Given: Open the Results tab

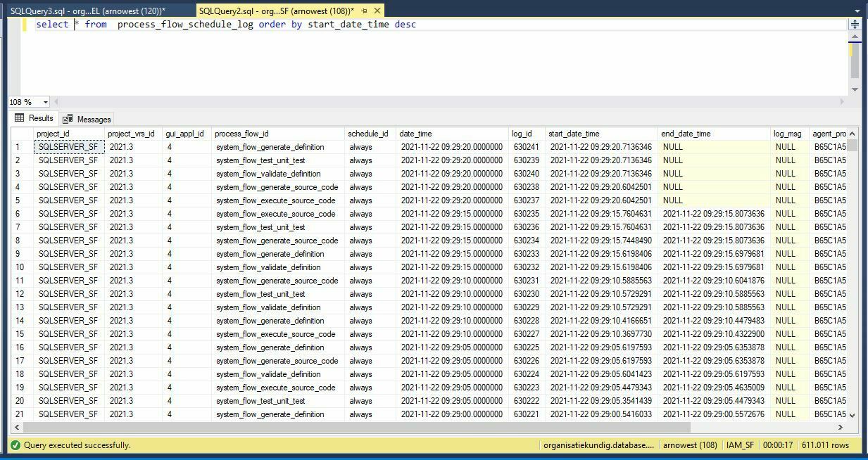Looking at the screenshot, I should click(34, 118).
